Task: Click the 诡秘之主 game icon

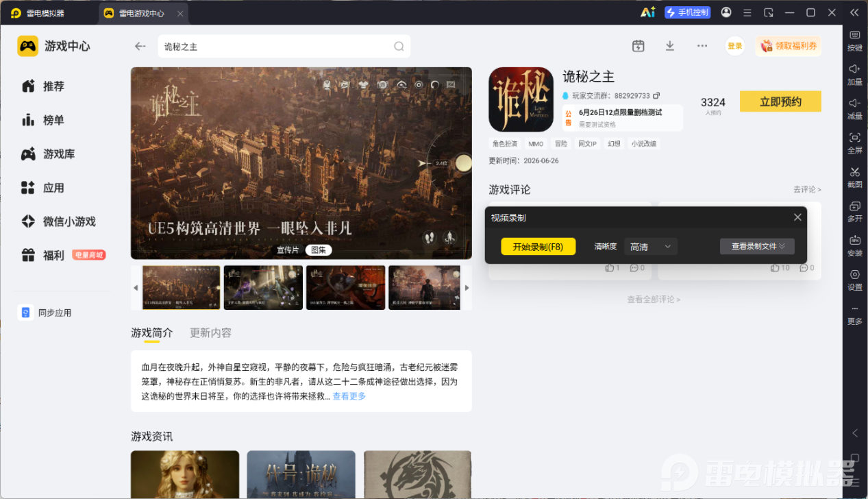Action: 521,99
